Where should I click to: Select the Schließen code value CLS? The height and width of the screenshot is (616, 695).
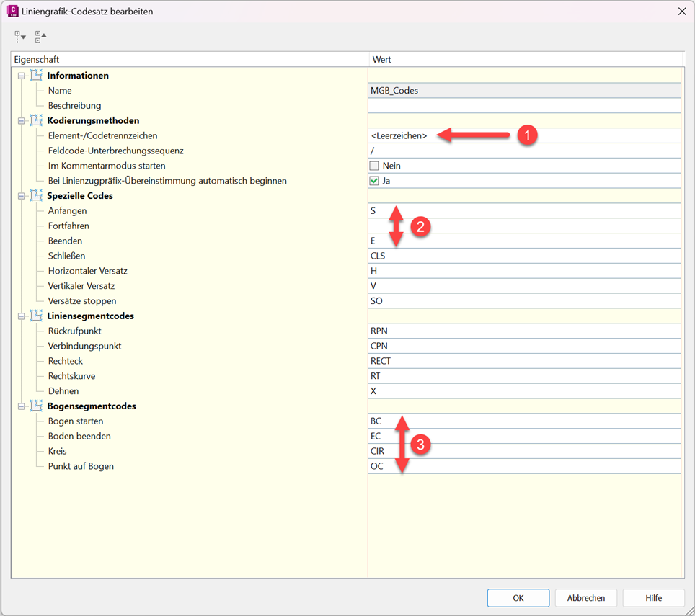click(x=524, y=256)
